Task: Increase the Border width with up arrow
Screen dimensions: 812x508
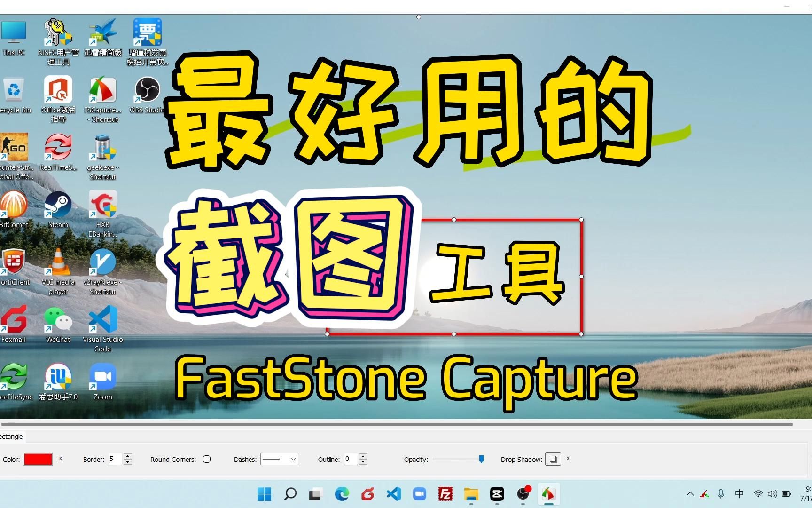Action: pyautogui.click(x=127, y=456)
